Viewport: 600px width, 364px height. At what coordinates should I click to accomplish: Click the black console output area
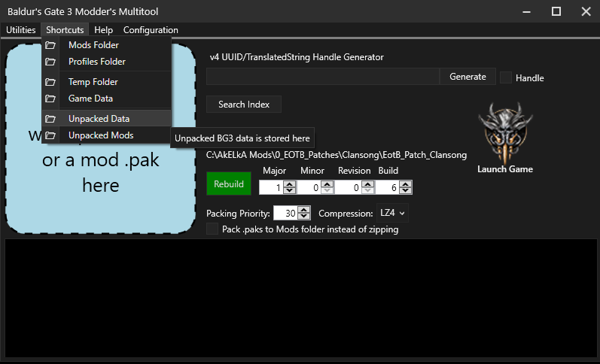click(301, 299)
